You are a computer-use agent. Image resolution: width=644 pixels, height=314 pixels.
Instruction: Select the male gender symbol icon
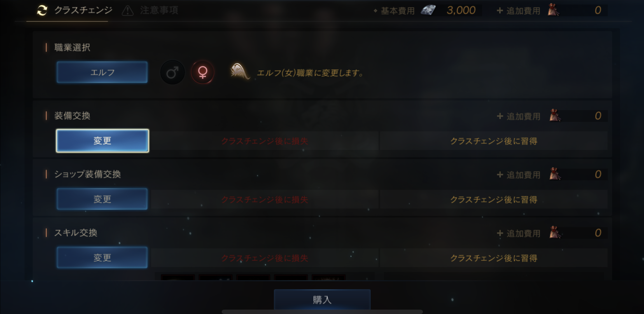[x=172, y=72]
